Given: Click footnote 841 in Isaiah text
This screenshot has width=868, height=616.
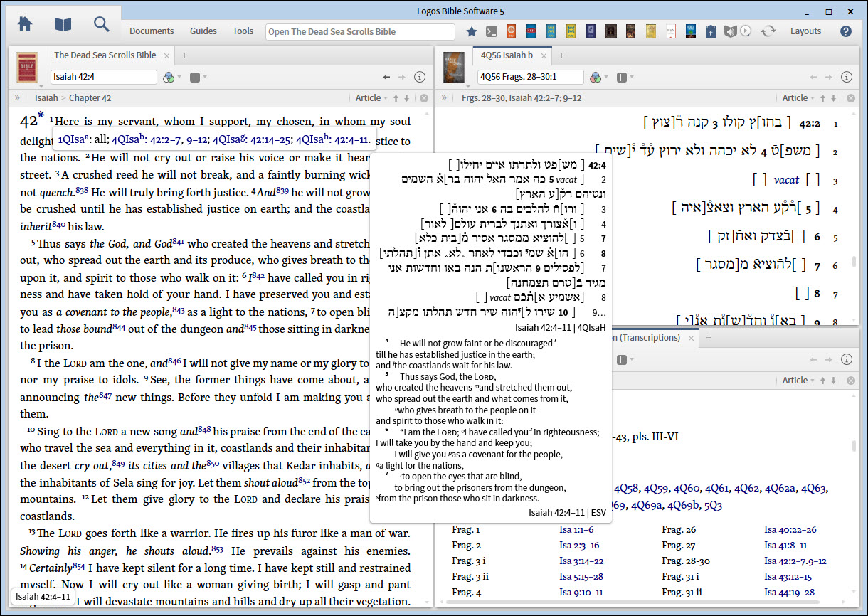Looking at the screenshot, I should tap(178, 242).
